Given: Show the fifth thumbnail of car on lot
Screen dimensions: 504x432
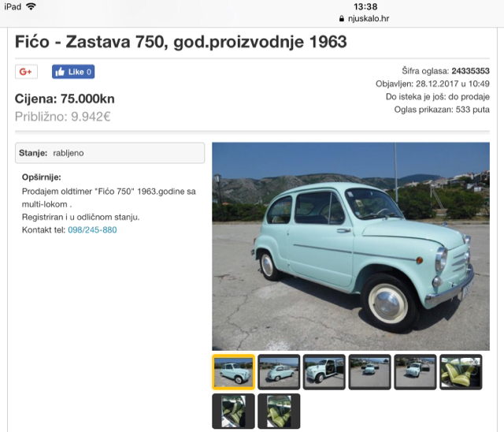Looking at the screenshot, I should [x=415, y=372].
